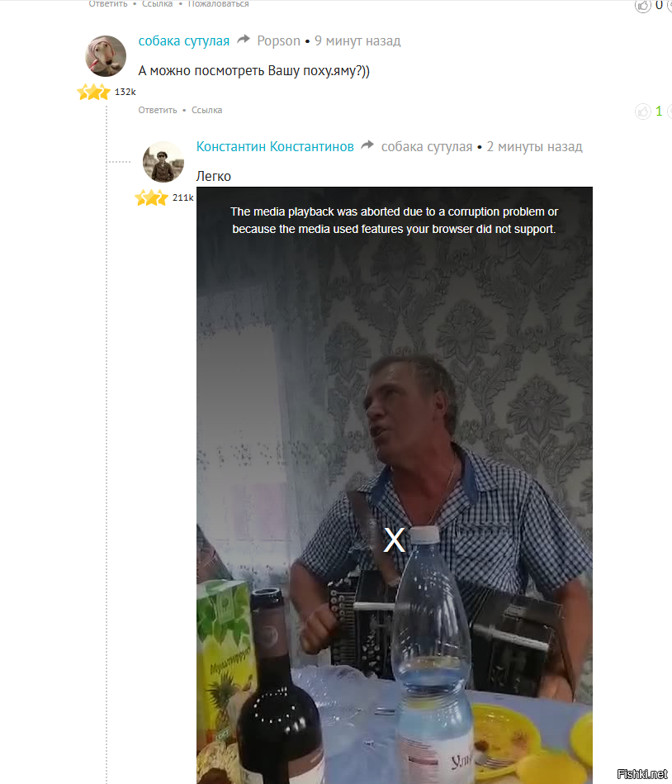
Task: Click Ссылка link at top comment
Action: pyautogui.click(x=158, y=4)
